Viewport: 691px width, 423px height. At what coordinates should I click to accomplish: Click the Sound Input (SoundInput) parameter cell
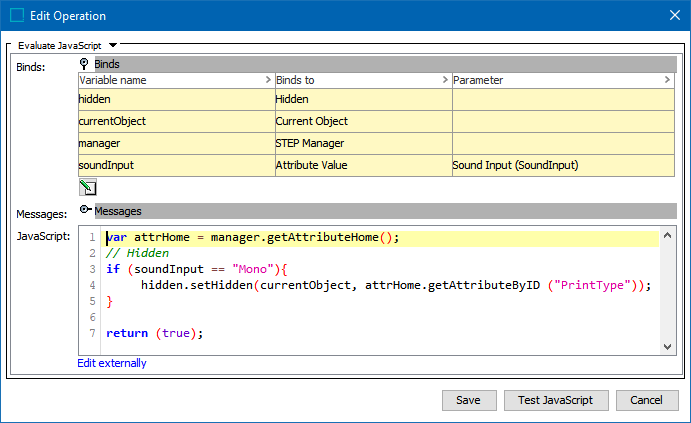coord(562,165)
